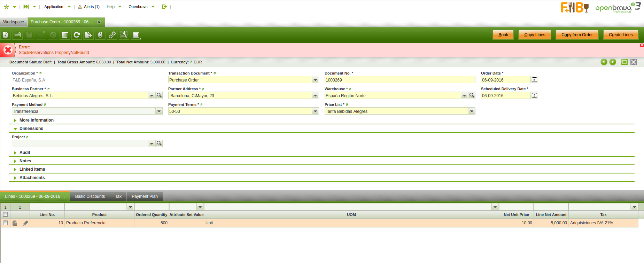Click the Product column filter dropdown
This screenshot has height=263, width=644.
[x=130, y=207]
